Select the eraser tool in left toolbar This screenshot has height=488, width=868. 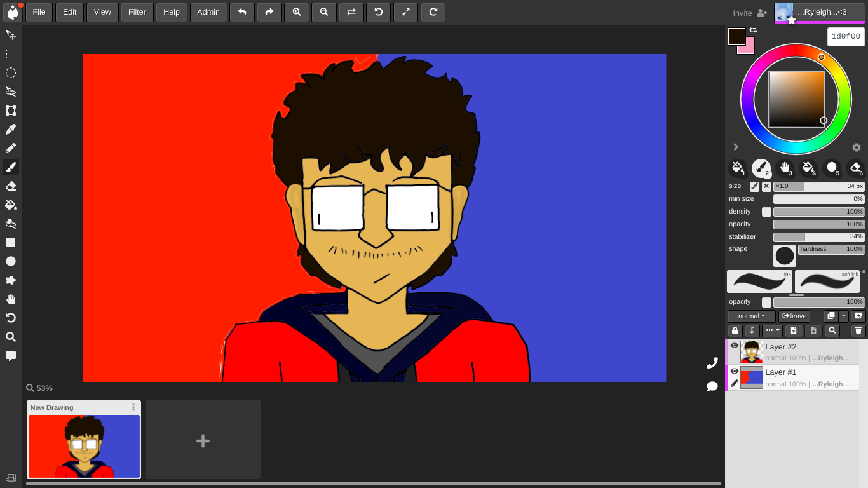[x=11, y=186]
